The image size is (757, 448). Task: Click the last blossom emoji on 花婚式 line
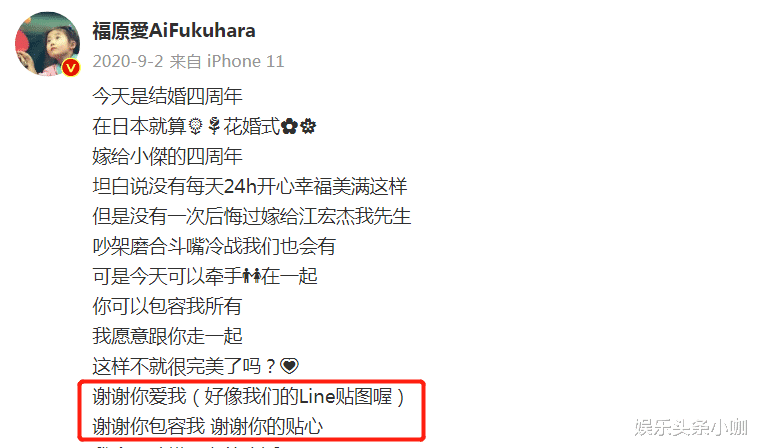coord(308,126)
